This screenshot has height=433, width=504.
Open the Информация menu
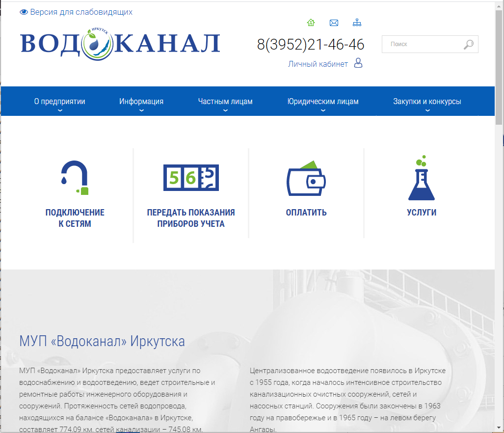141,102
